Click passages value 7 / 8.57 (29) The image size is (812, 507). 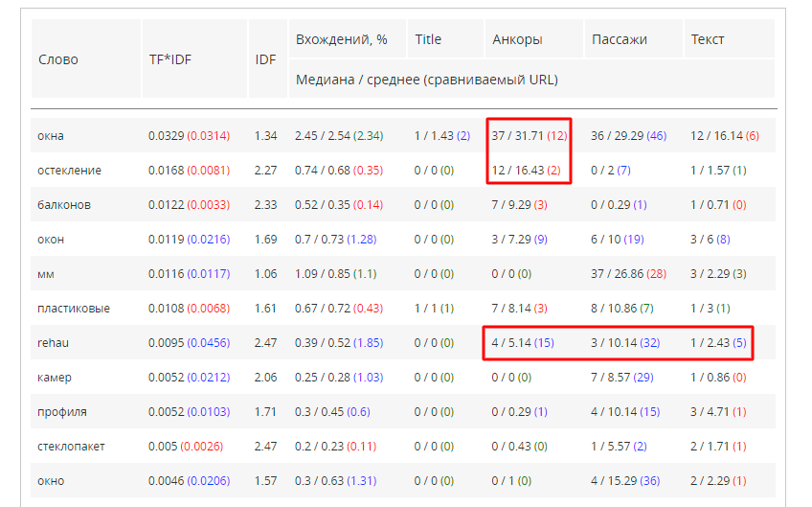(622, 378)
